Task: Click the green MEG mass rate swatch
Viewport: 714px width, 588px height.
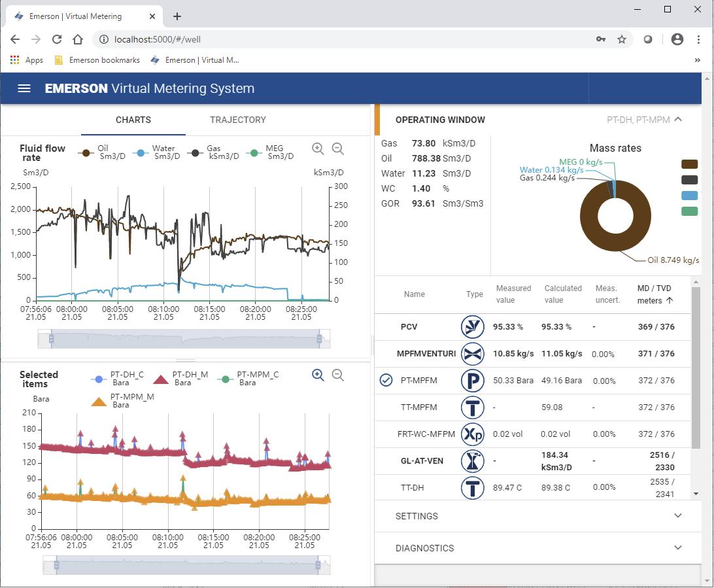Action: 689,211
